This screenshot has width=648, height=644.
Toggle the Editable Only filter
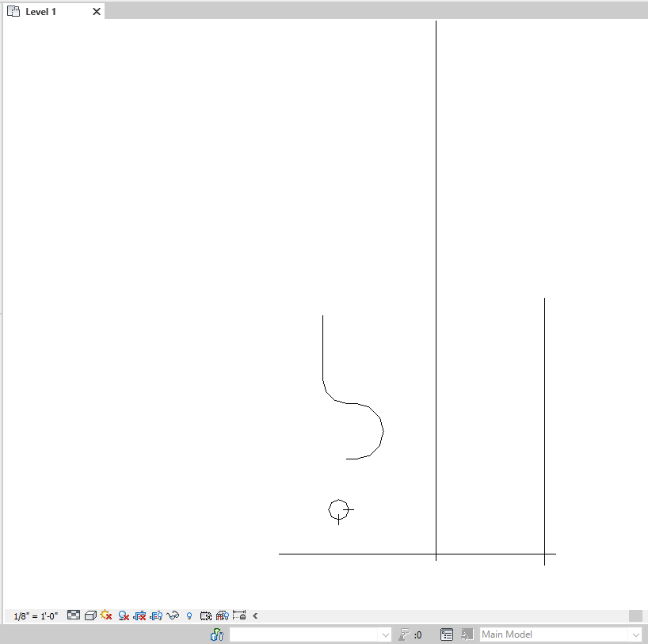click(446, 634)
